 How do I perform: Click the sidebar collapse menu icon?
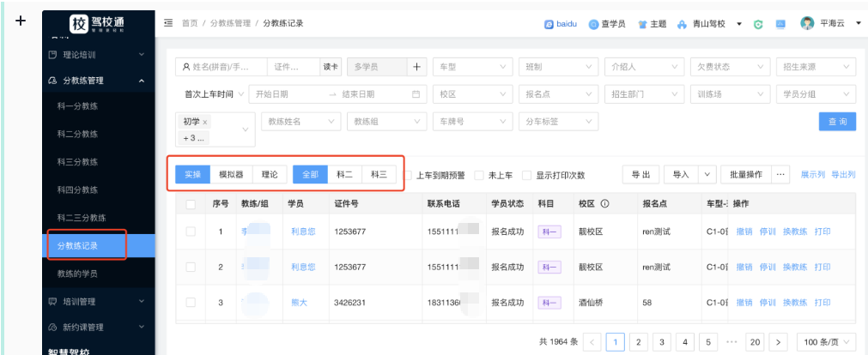(168, 21)
